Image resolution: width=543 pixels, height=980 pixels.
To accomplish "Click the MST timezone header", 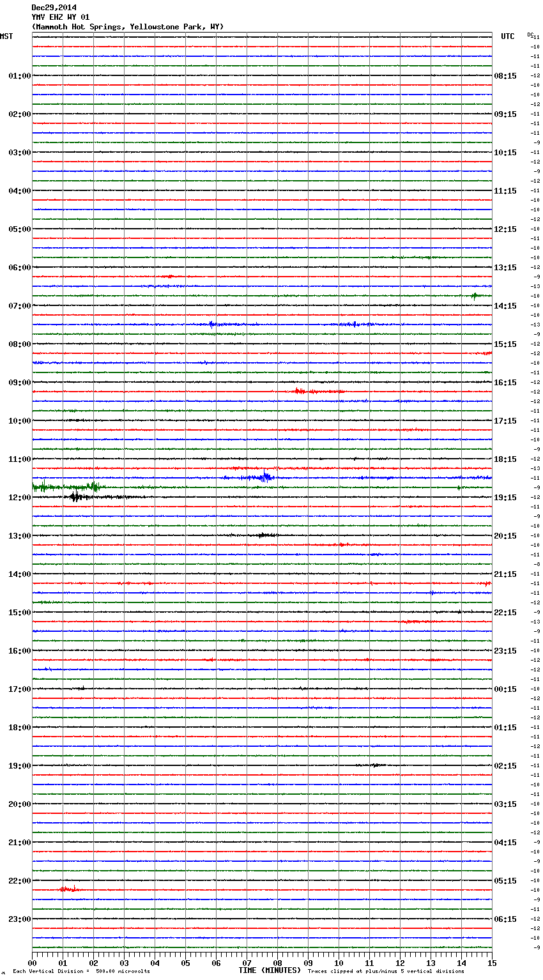I will tap(6, 36).
